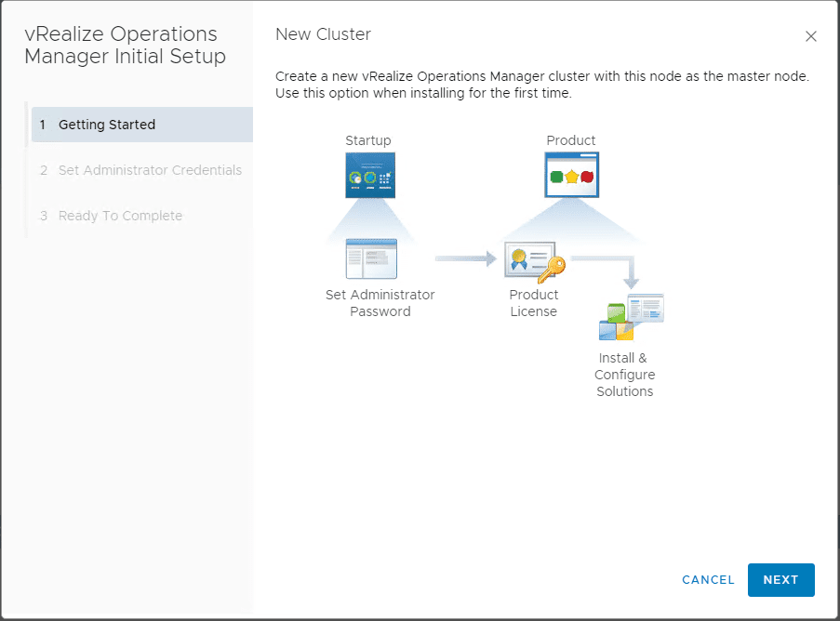Select Set Administrator Credentials step
840x621 pixels.
pos(142,170)
